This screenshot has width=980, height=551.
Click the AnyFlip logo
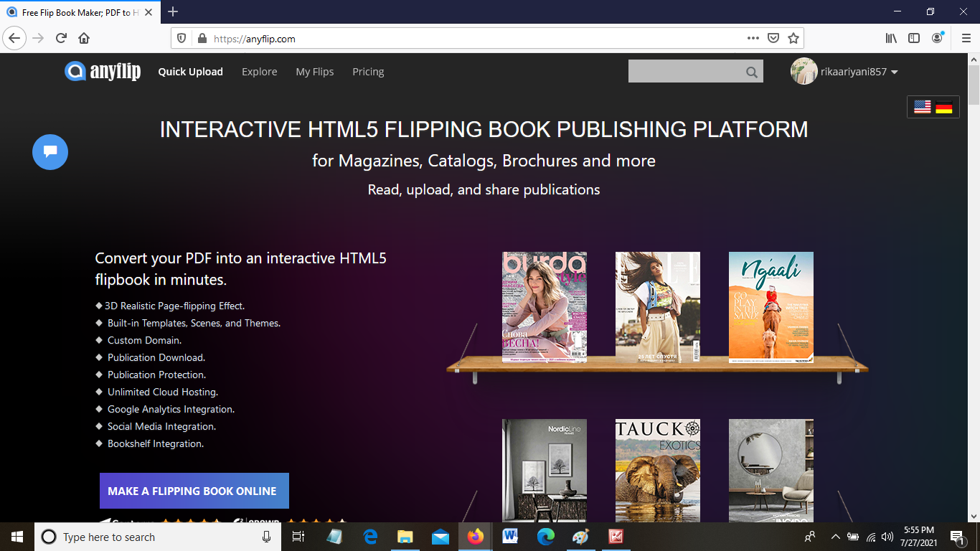[x=103, y=71]
